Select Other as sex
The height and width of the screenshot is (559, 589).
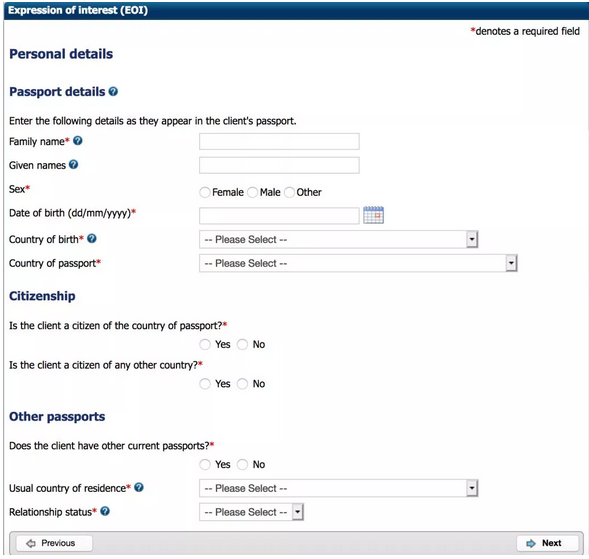pyautogui.click(x=289, y=192)
